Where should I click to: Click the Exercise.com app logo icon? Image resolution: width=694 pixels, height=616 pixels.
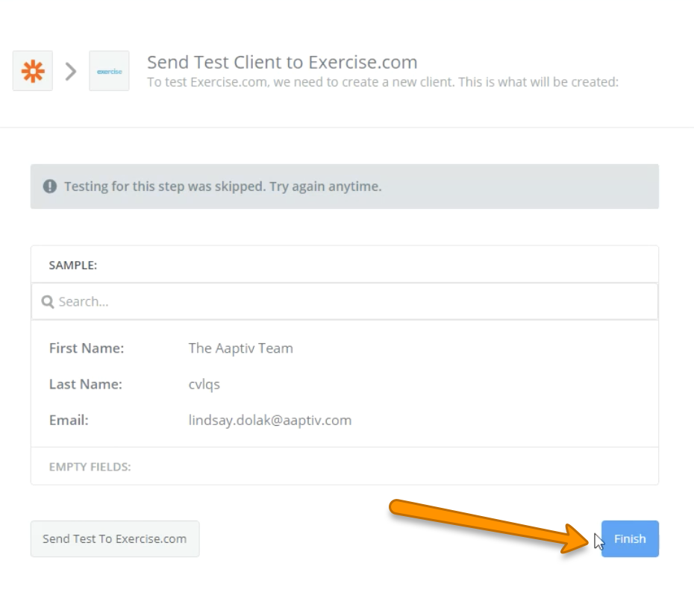(x=109, y=71)
